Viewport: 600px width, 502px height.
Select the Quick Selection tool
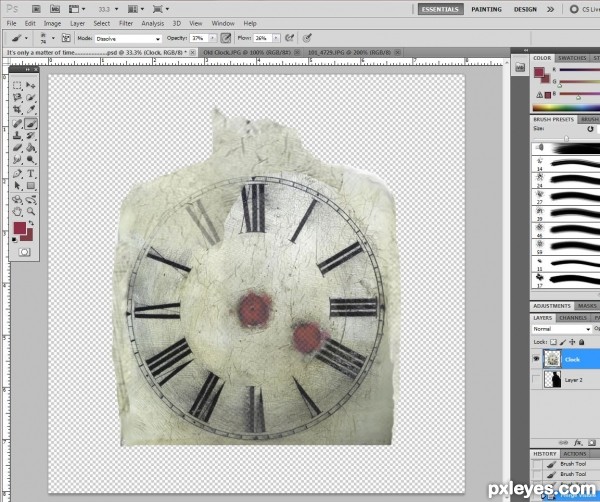tap(31, 98)
